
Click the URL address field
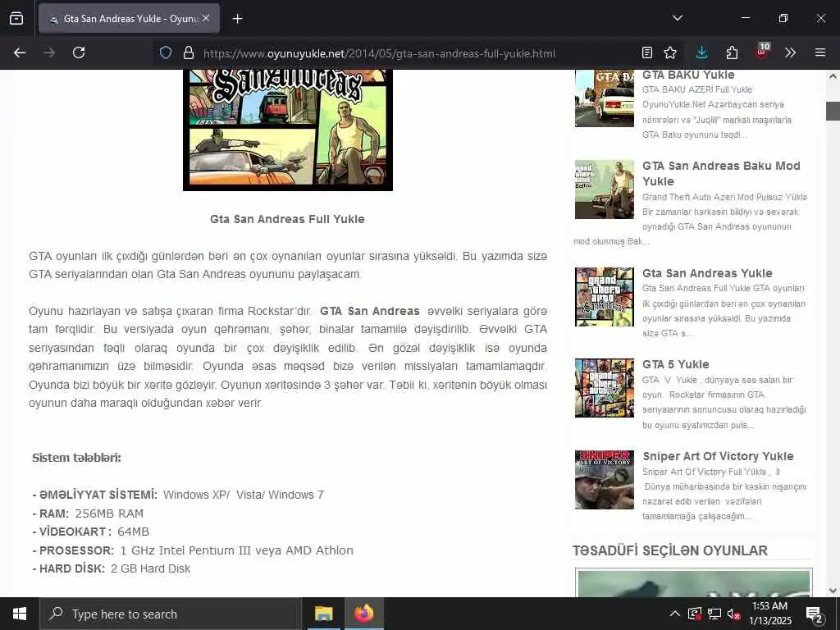[x=379, y=53]
